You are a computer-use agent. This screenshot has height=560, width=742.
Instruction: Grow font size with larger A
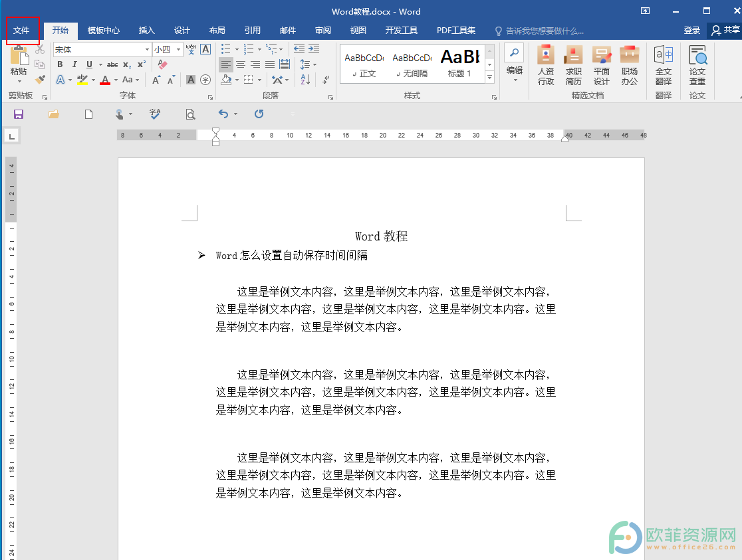[x=156, y=80]
